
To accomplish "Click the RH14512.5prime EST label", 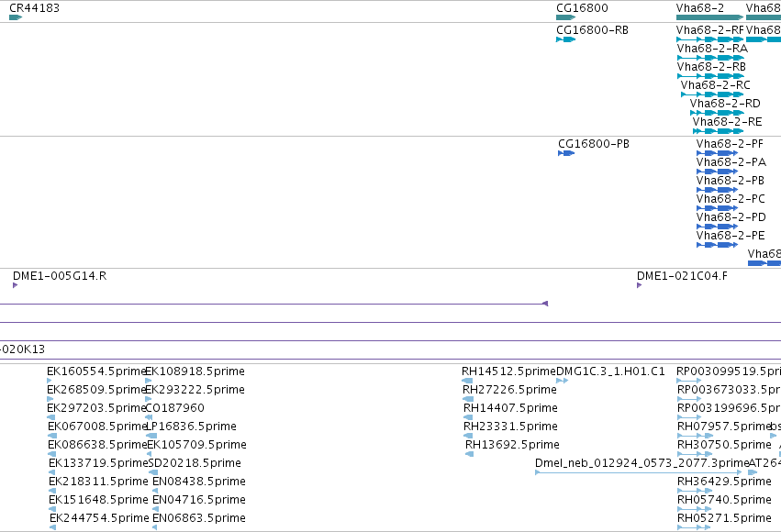I will (x=508, y=371).
